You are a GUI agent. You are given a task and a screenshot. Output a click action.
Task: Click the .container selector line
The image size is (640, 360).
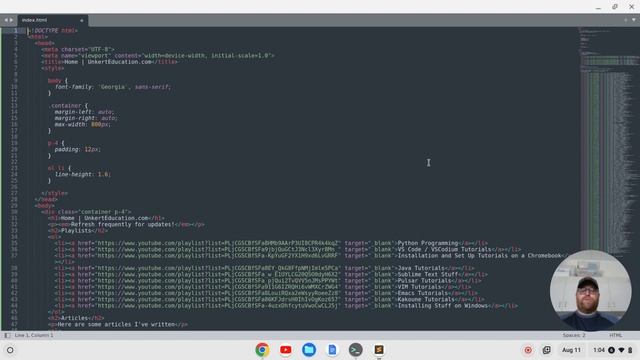pos(69,106)
